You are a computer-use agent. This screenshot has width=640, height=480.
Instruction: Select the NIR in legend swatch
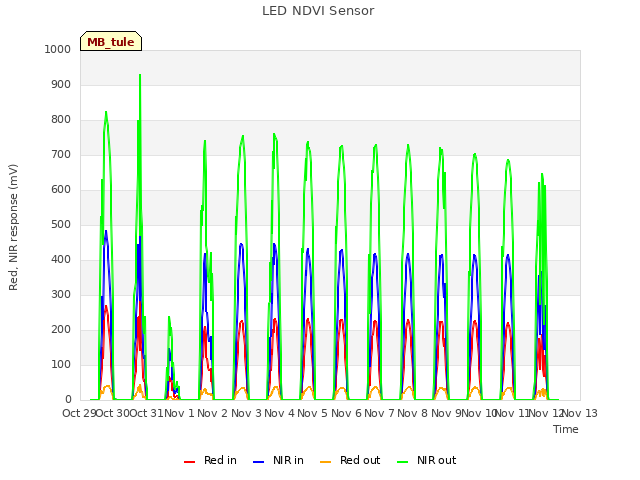pos(259,461)
